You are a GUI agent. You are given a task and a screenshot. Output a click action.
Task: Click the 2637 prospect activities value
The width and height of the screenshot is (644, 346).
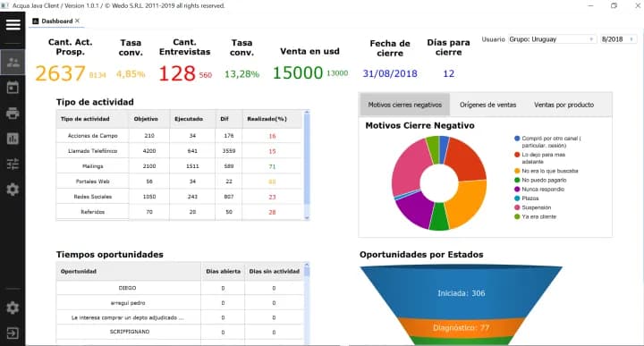click(60, 73)
